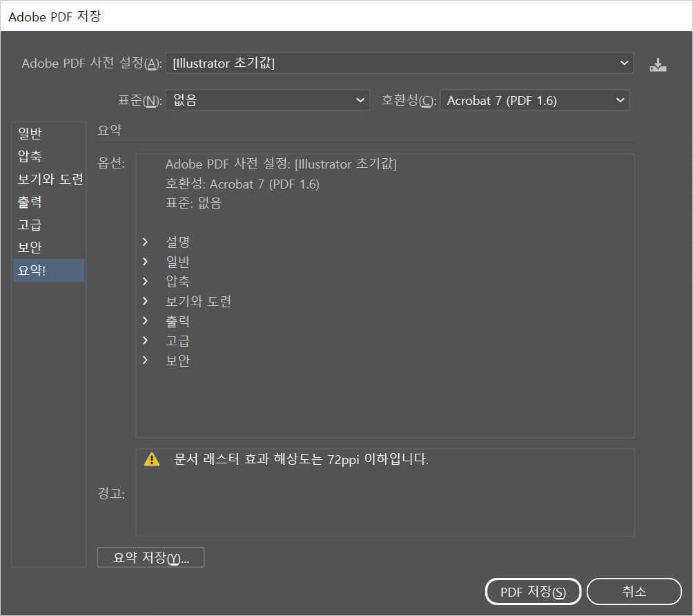This screenshot has width=693, height=616.
Task: Select the 압축 category in left list
Action: click(x=48, y=156)
